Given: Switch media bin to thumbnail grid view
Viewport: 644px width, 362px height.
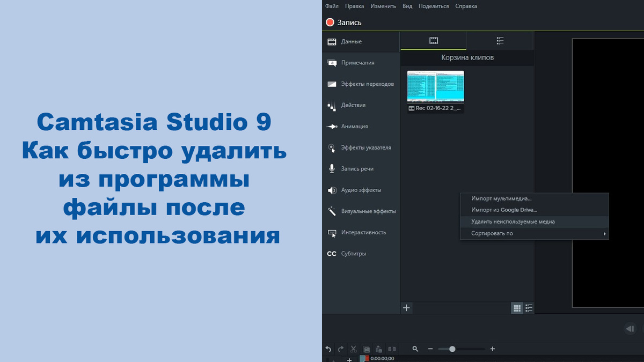Looking at the screenshot, I should click(x=517, y=308).
